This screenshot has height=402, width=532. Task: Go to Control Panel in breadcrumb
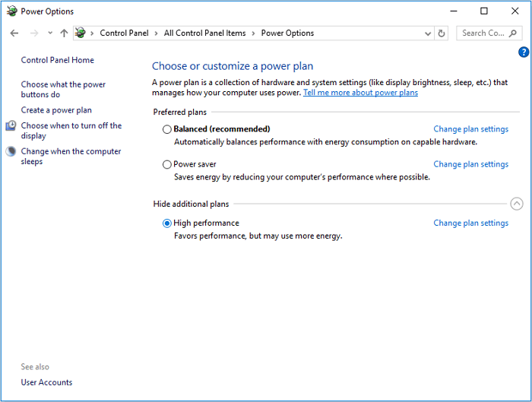point(124,33)
